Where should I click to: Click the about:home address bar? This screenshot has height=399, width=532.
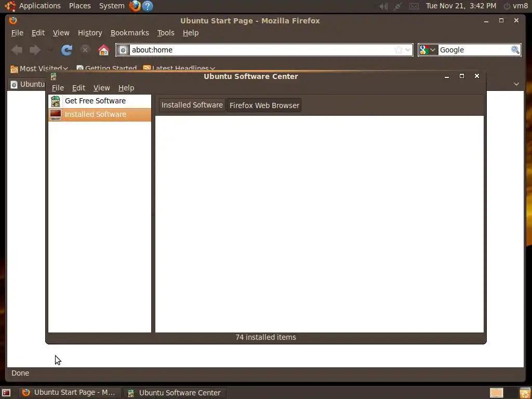pos(264,50)
